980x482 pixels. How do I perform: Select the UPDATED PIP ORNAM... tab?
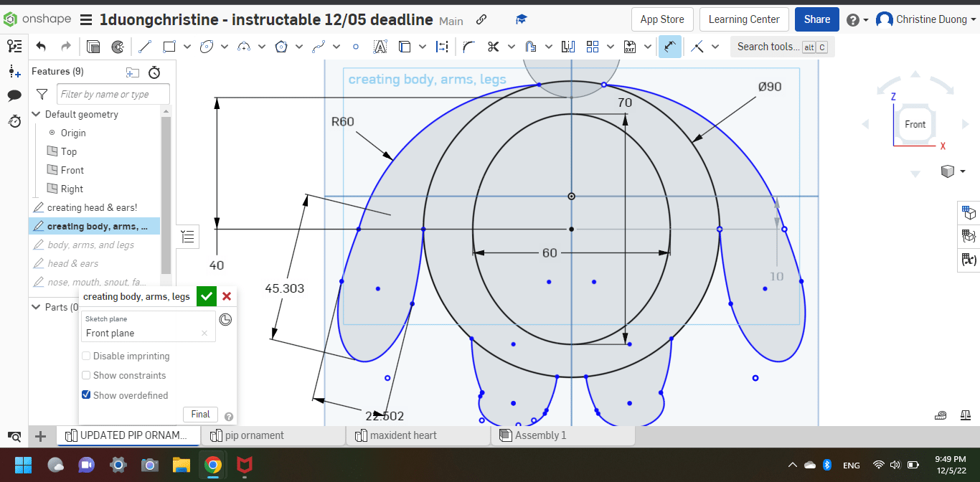point(127,435)
